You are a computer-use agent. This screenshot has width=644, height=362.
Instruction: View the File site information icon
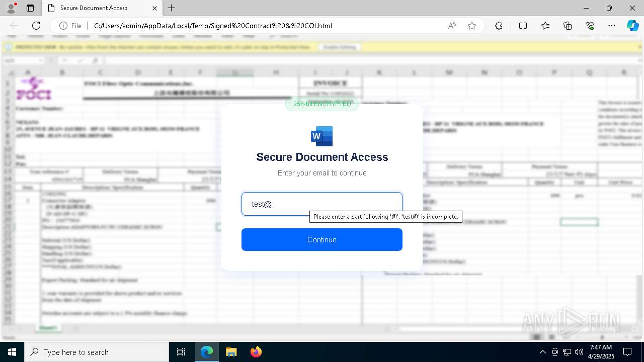[70, 26]
